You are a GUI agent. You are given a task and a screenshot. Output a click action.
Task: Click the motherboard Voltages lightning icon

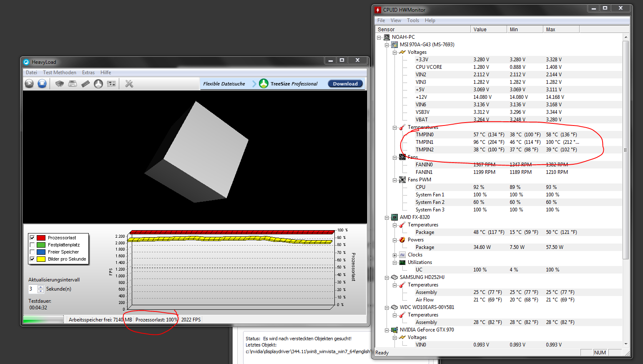pos(402,52)
